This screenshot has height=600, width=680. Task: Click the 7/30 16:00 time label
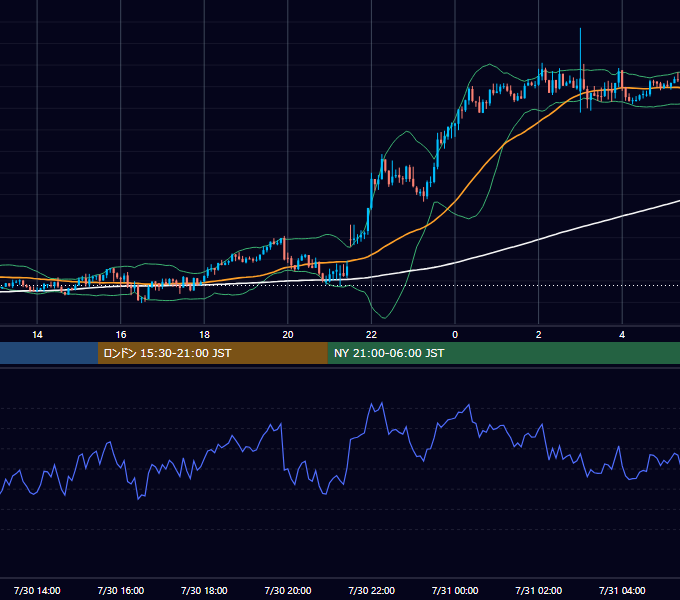121,590
